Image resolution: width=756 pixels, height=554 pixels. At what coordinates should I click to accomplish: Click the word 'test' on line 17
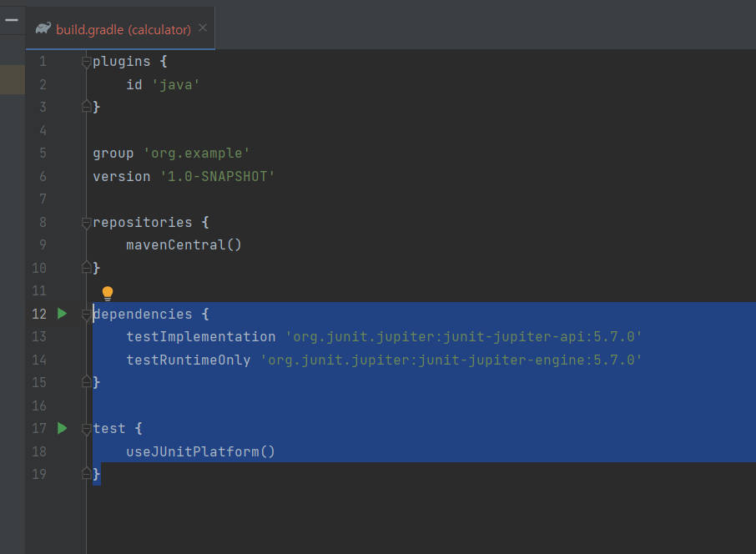tap(109, 428)
